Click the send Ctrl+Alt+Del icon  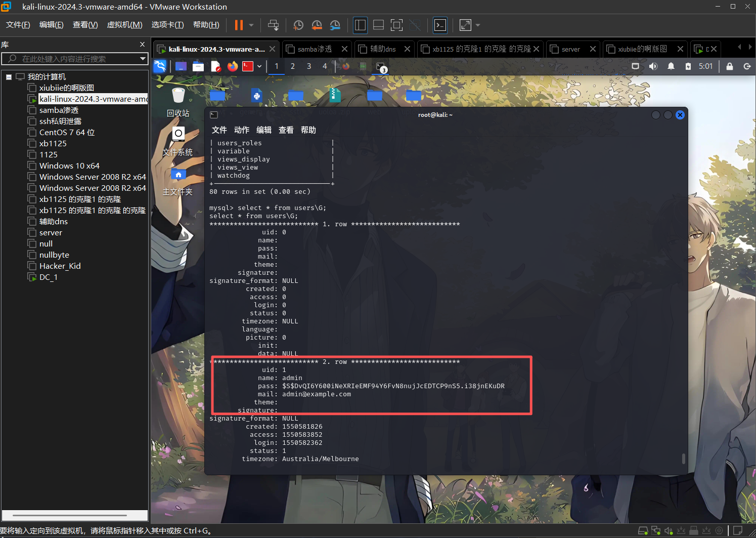pyautogui.click(x=273, y=25)
